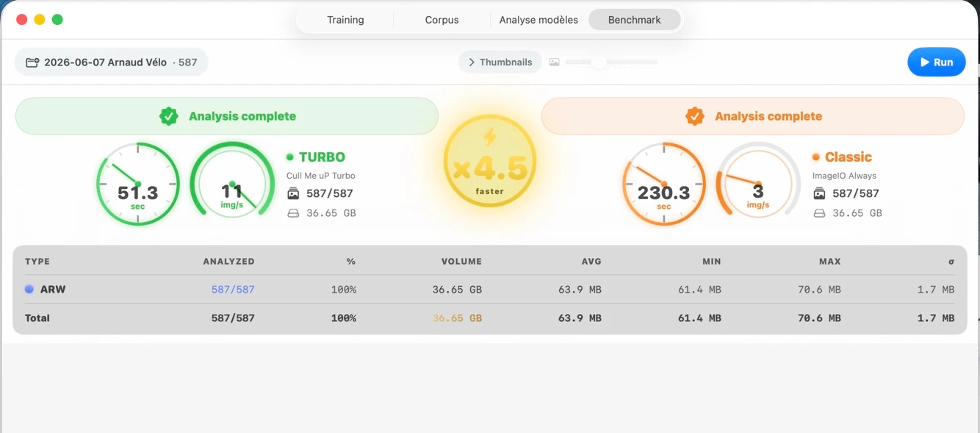Click the MIN column header
The height and width of the screenshot is (433, 980).
point(711,261)
